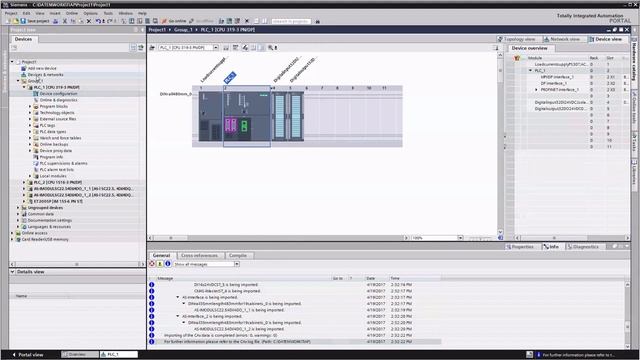Expand the PLC tags folder
Image resolution: width=640 pixels, height=360 pixels.
coord(30,125)
